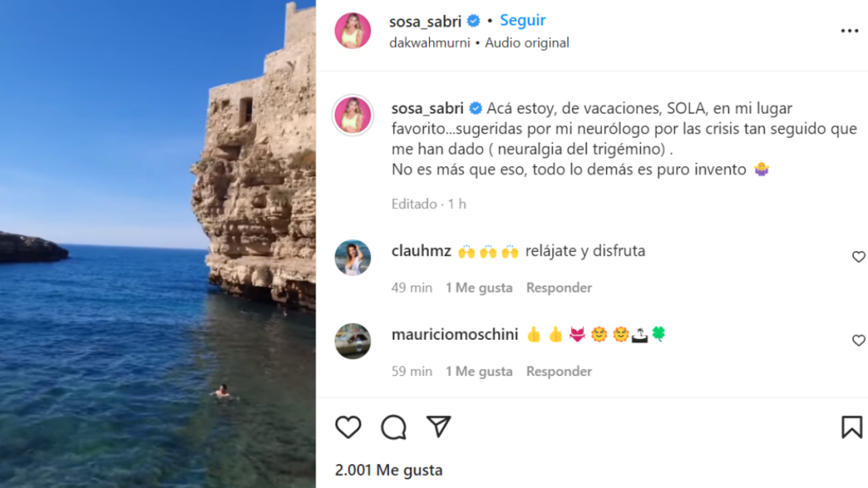
Task: Click the verified badge in the post header
Action: pos(473,21)
